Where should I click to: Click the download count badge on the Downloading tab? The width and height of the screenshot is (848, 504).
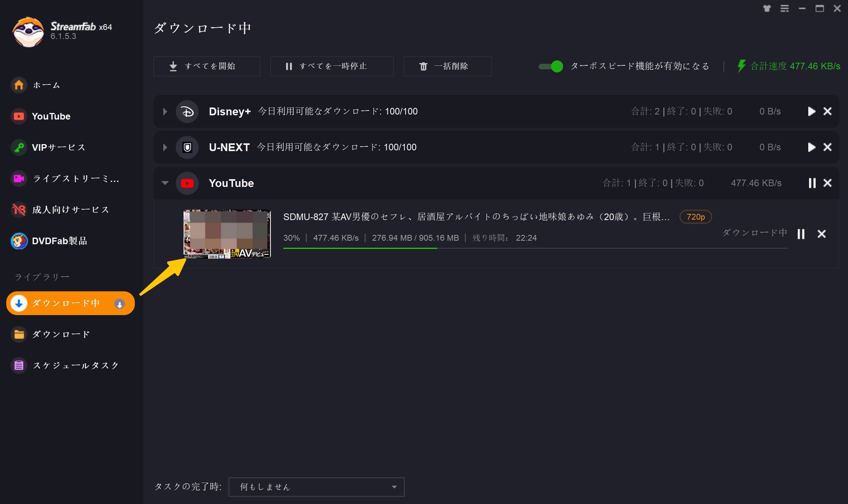click(120, 304)
